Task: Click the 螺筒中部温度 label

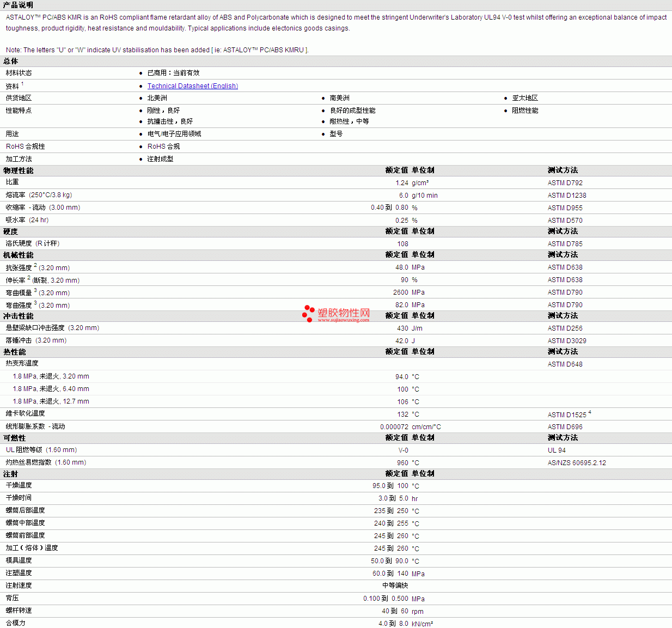Action: tap(26, 523)
